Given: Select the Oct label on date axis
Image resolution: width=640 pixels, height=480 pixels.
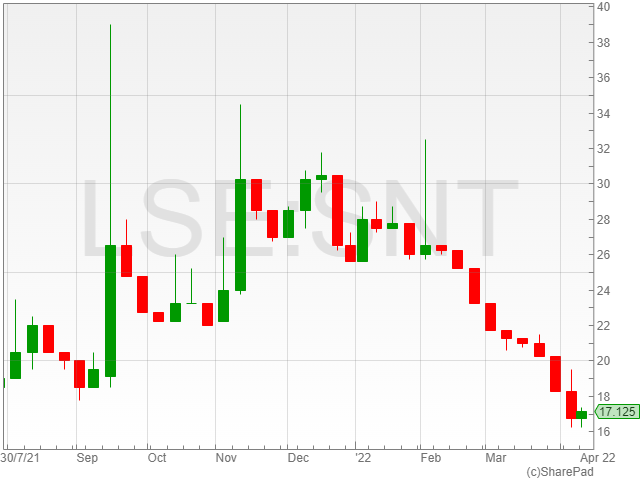Looking at the screenshot, I should coord(156,458).
